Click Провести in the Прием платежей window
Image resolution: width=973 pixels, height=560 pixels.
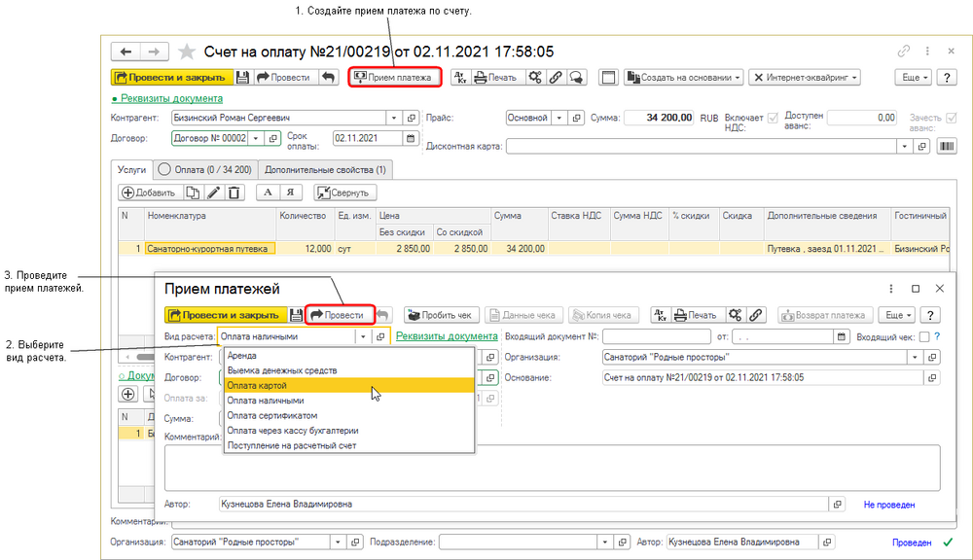pyautogui.click(x=338, y=315)
